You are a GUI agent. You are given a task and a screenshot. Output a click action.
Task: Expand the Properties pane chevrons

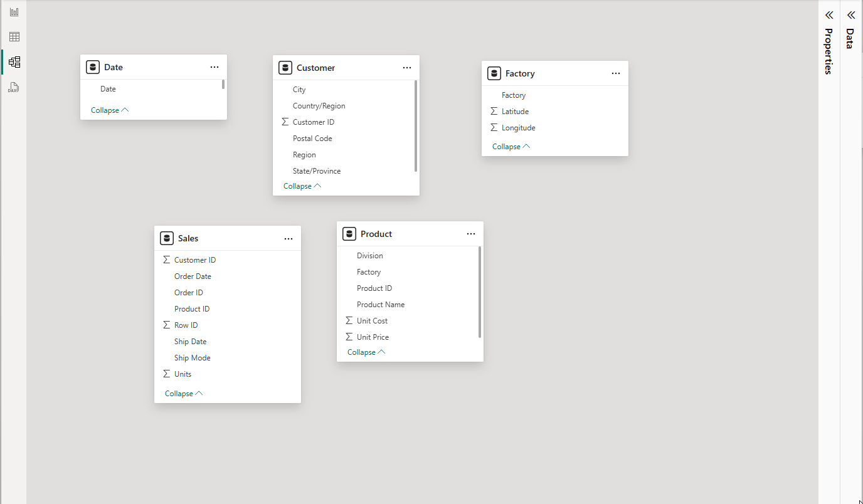(829, 15)
